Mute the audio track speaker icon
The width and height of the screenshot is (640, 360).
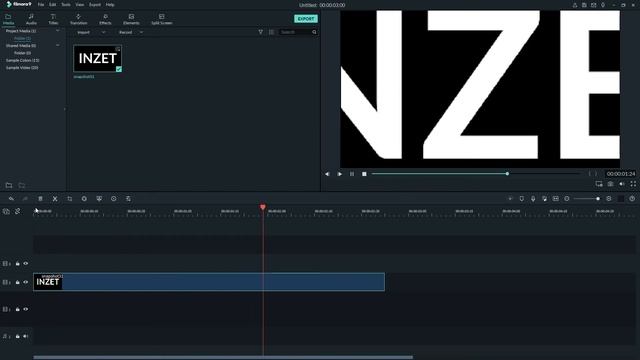point(26,336)
